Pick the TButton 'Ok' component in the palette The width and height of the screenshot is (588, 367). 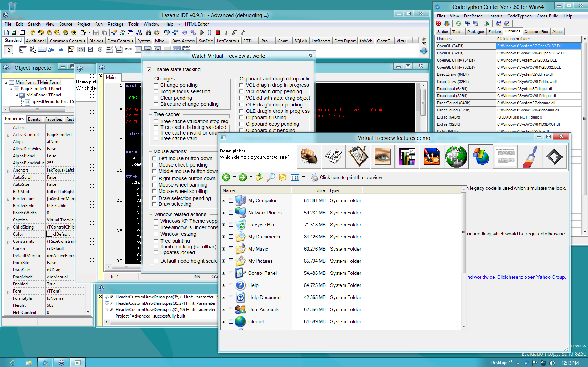(x=42, y=49)
